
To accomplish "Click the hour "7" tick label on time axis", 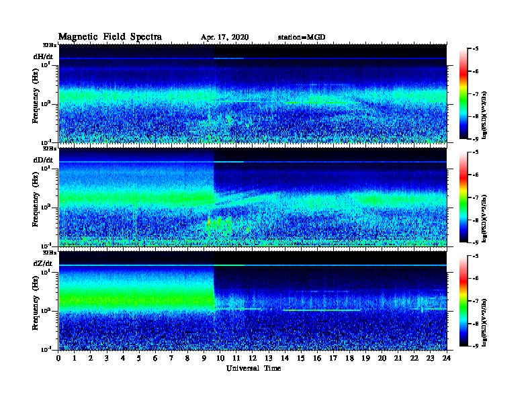I will (x=171, y=358).
